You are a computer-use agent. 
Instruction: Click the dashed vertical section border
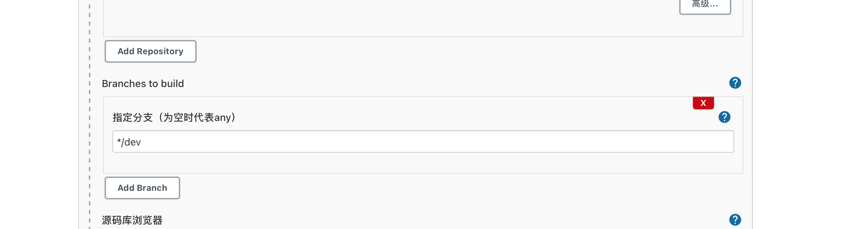point(89,114)
